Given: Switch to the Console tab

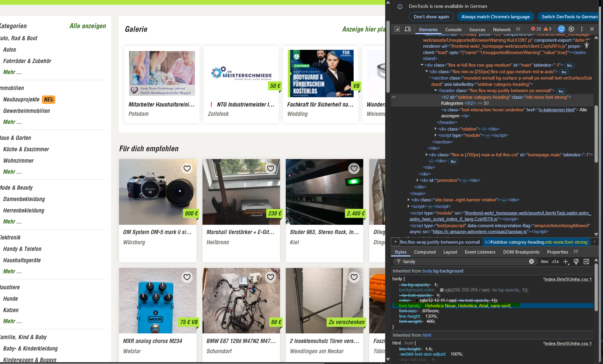Looking at the screenshot, I should (x=453, y=29).
